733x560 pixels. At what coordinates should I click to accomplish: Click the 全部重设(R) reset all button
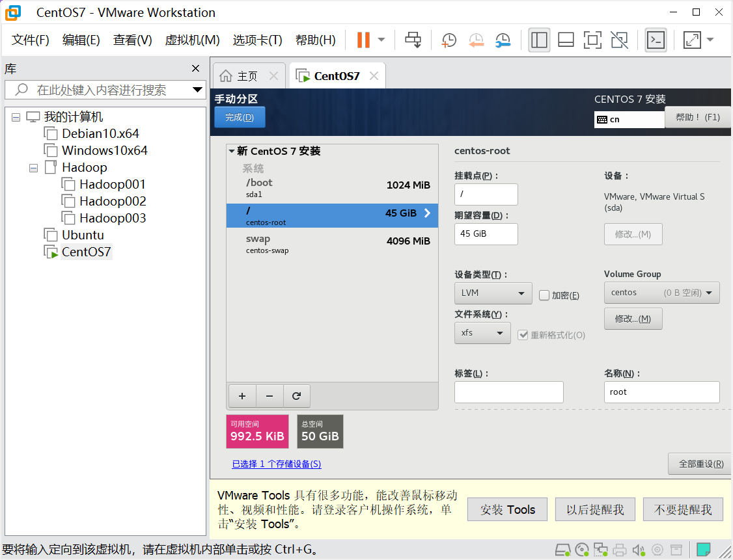tap(700, 464)
